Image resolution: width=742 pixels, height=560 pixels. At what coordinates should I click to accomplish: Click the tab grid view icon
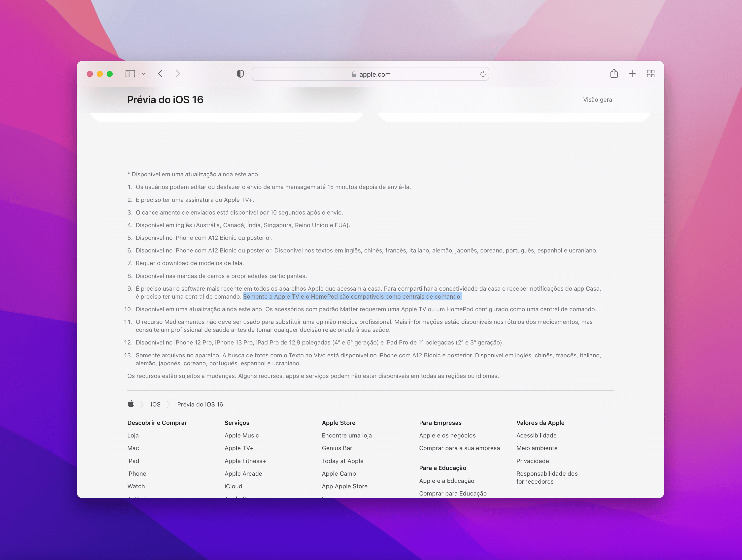click(x=651, y=73)
